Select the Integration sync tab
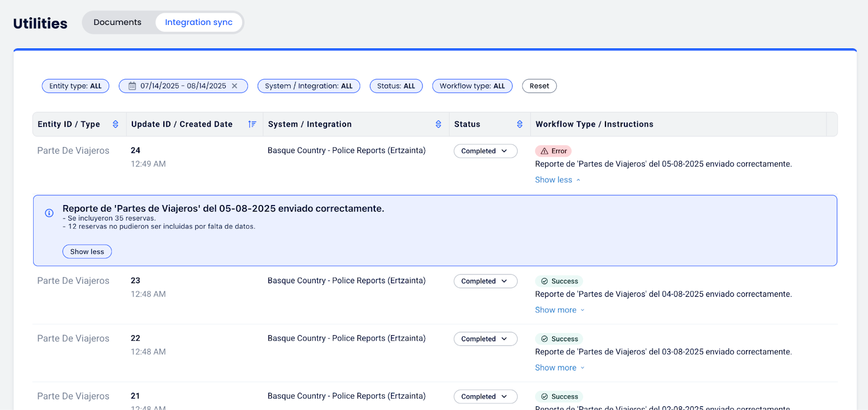Image resolution: width=868 pixels, height=410 pixels. 199,22
